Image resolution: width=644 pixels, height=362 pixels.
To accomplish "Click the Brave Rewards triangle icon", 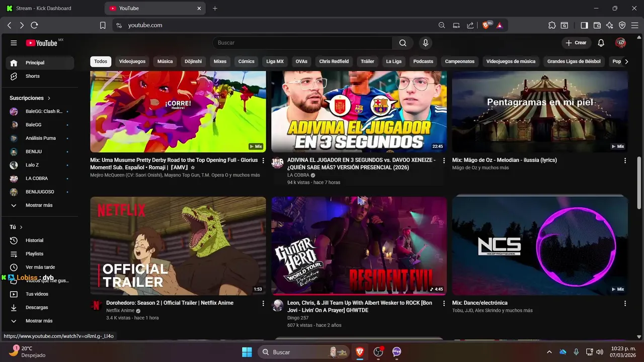I will click(x=500, y=25).
